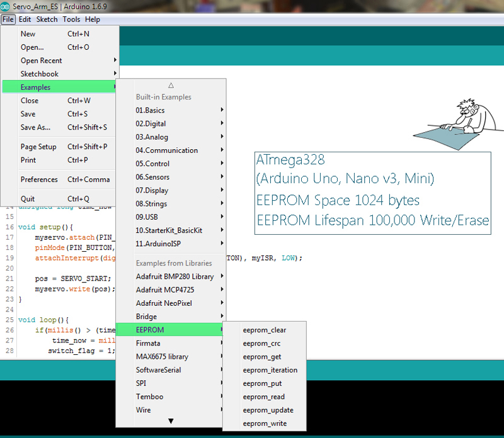Open the Sketch menu
The height and width of the screenshot is (438, 504).
pyautogui.click(x=47, y=19)
